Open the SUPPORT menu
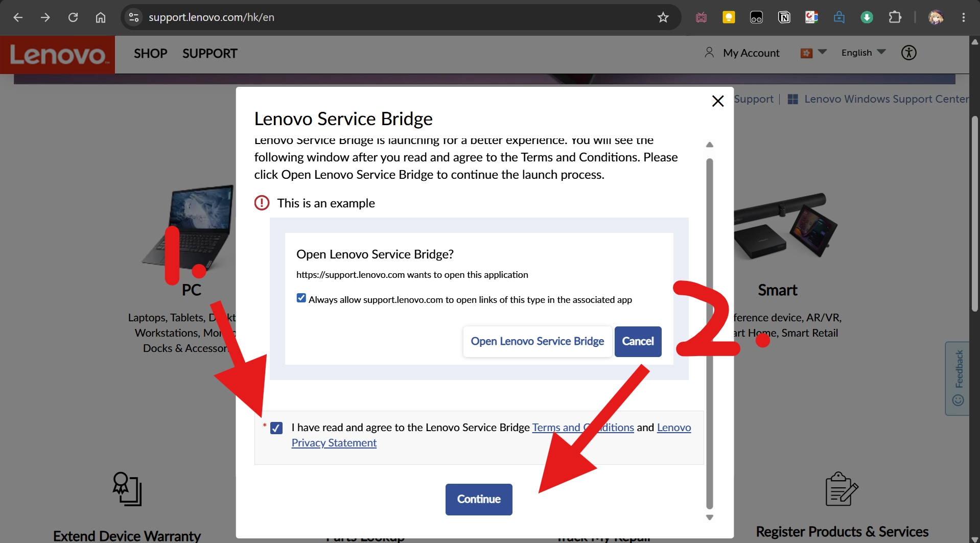This screenshot has width=980, height=543. (x=210, y=54)
